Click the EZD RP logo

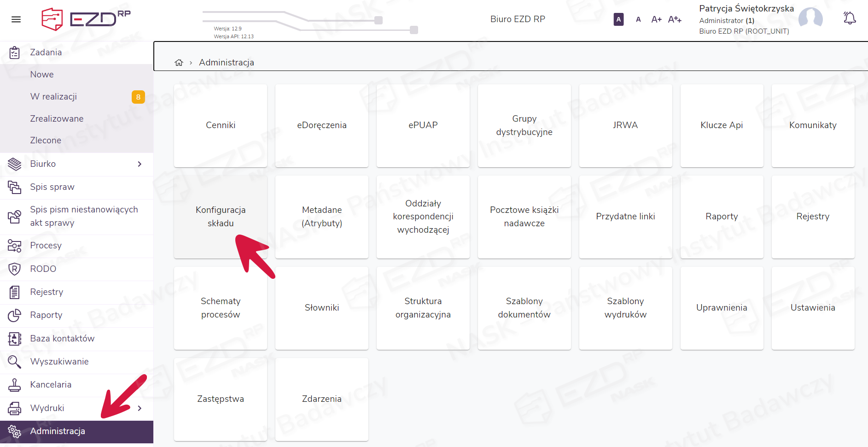coord(86,19)
